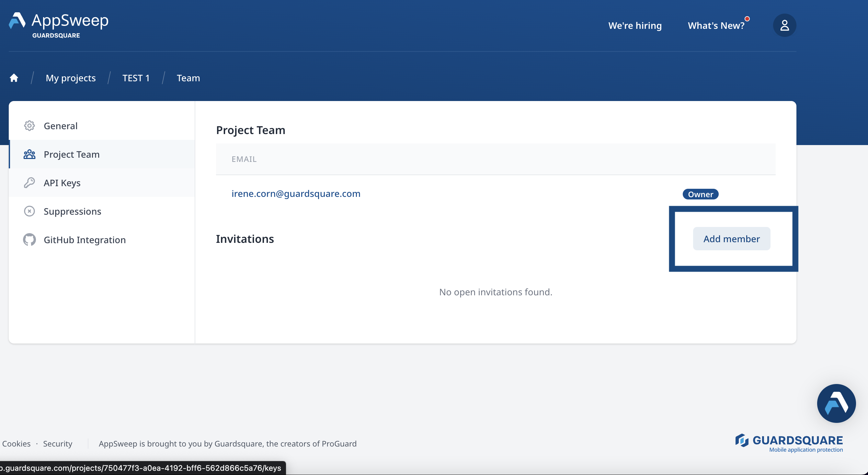Navigate to My projects breadcrumb

[x=71, y=78]
